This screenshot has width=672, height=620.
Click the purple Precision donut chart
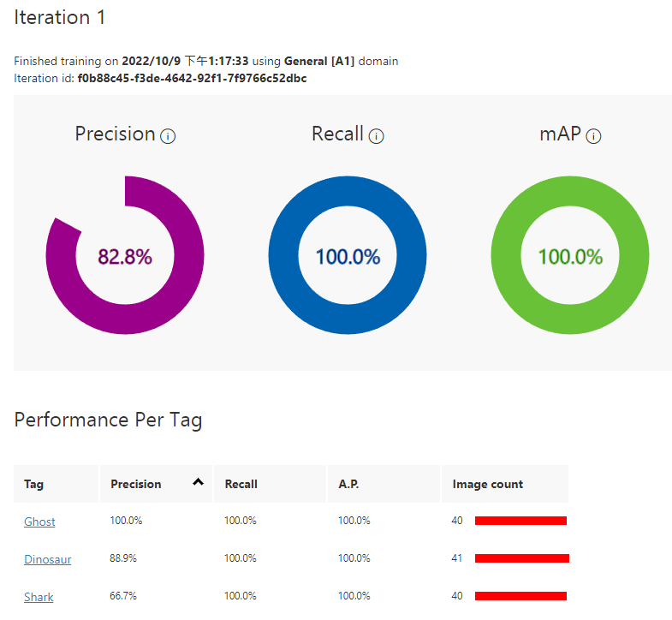click(x=125, y=255)
